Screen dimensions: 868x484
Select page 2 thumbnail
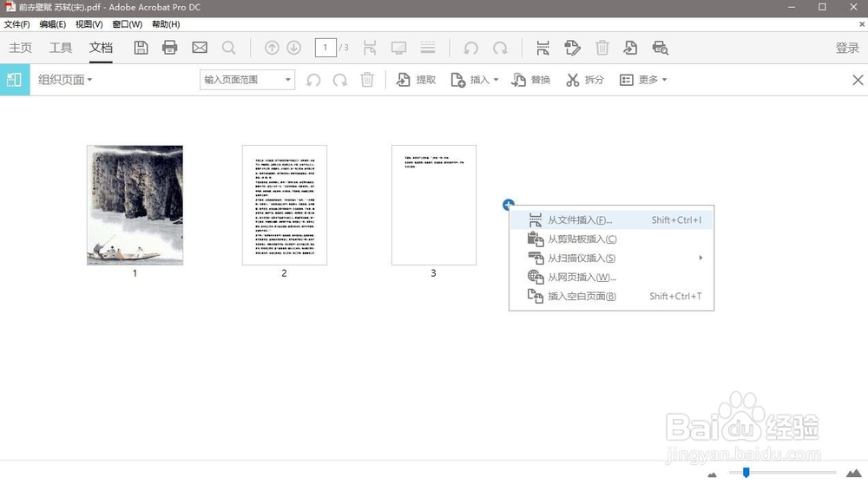pos(285,206)
